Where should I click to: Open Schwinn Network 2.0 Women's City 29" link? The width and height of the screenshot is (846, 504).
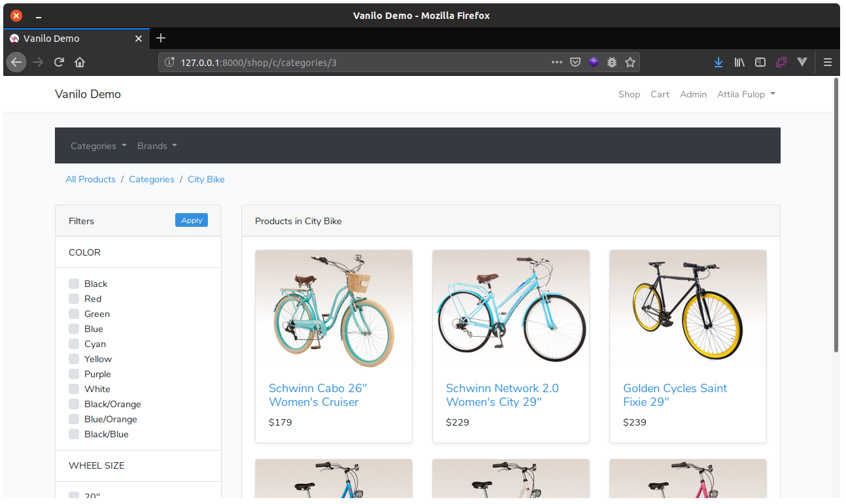pos(502,395)
